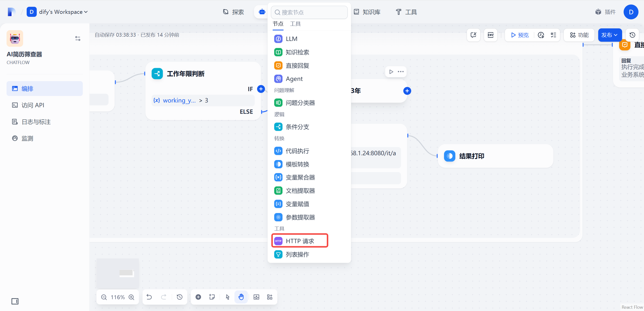
Task: Click the run history clock icon near 预览
Action: (x=541, y=35)
